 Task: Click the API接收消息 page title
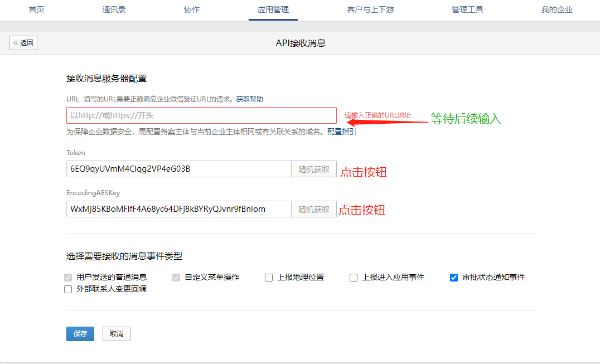click(301, 43)
